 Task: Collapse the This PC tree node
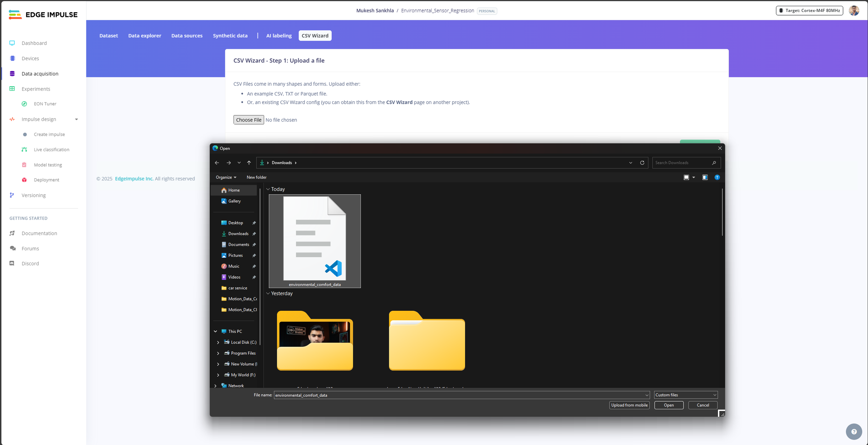(216, 331)
